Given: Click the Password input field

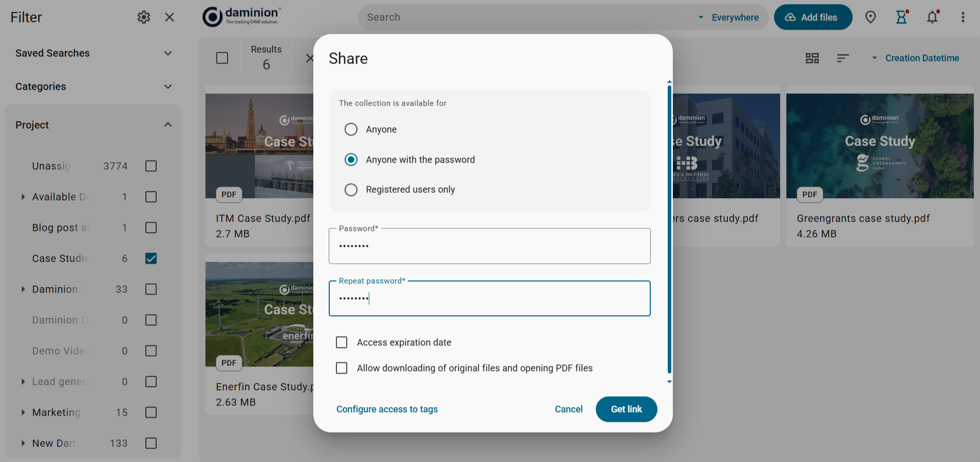Looking at the screenshot, I should (489, 246).
